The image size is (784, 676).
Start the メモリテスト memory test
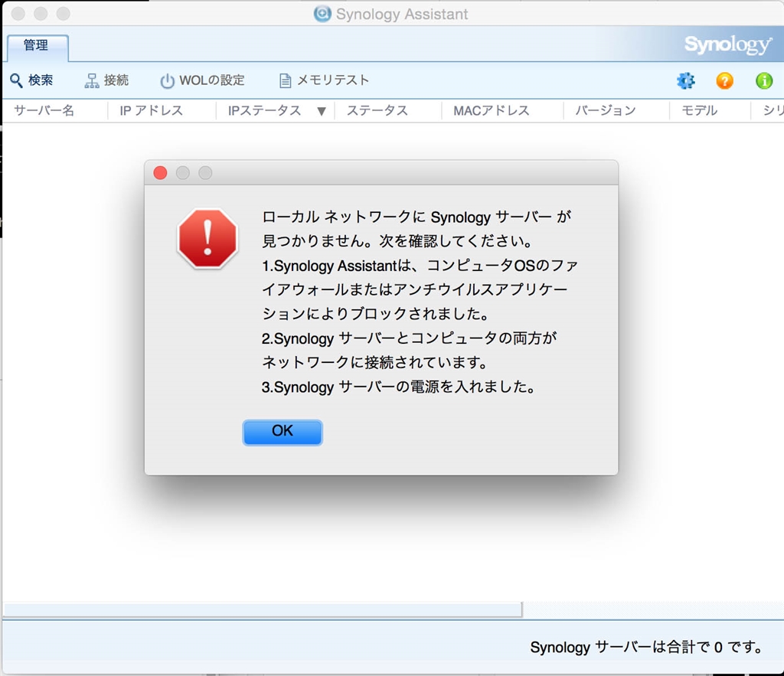tap(324, 80)
